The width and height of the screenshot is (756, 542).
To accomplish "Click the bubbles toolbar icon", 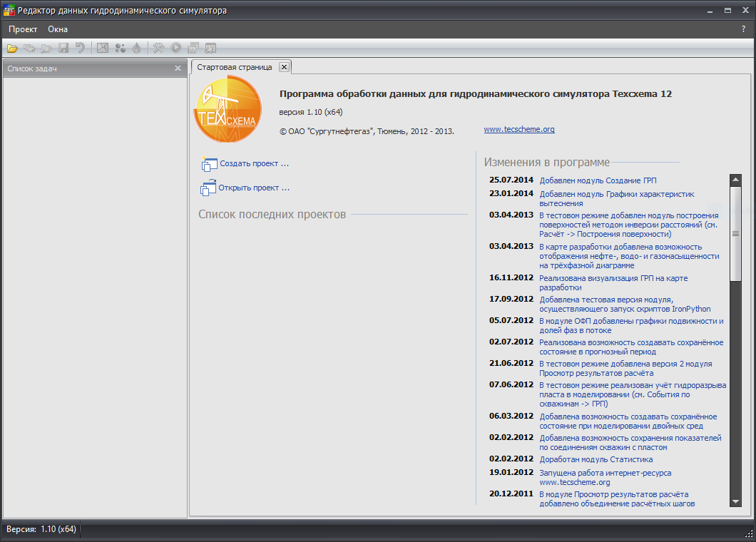I will pos(120,48).
